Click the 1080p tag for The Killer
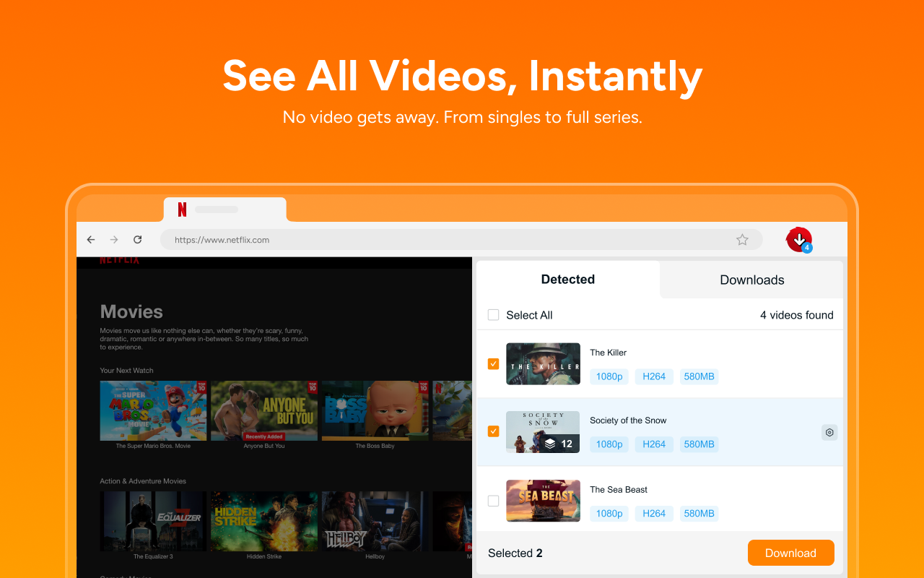Image resolution: width=924 pixels, height=578 pixels. pyautogui.click(x=609, y=376)
